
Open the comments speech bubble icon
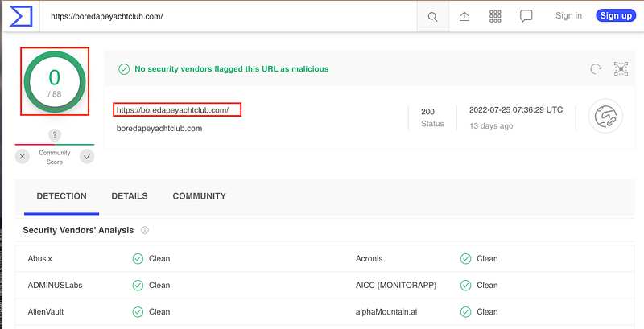click(x=526, y=16)
